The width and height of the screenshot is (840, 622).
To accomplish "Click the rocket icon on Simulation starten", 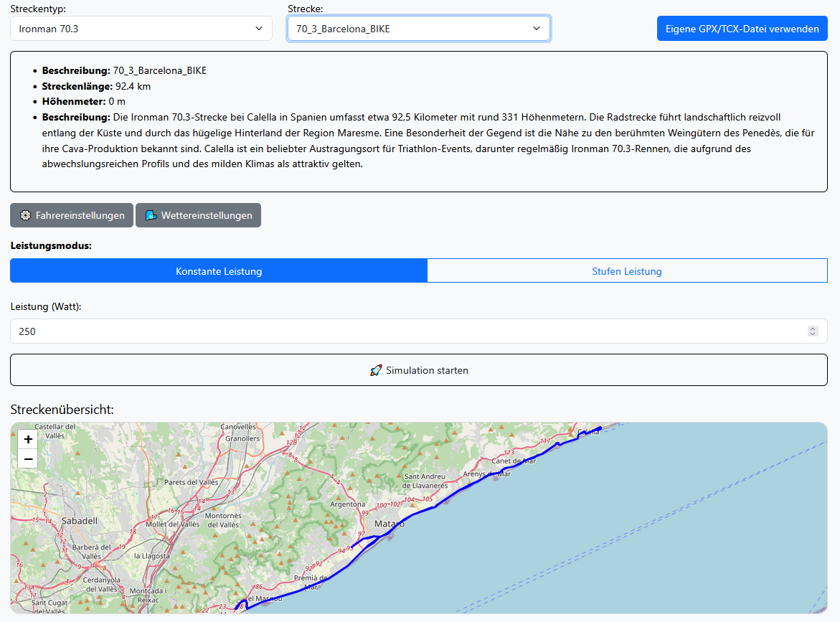I will coord(376,370).
